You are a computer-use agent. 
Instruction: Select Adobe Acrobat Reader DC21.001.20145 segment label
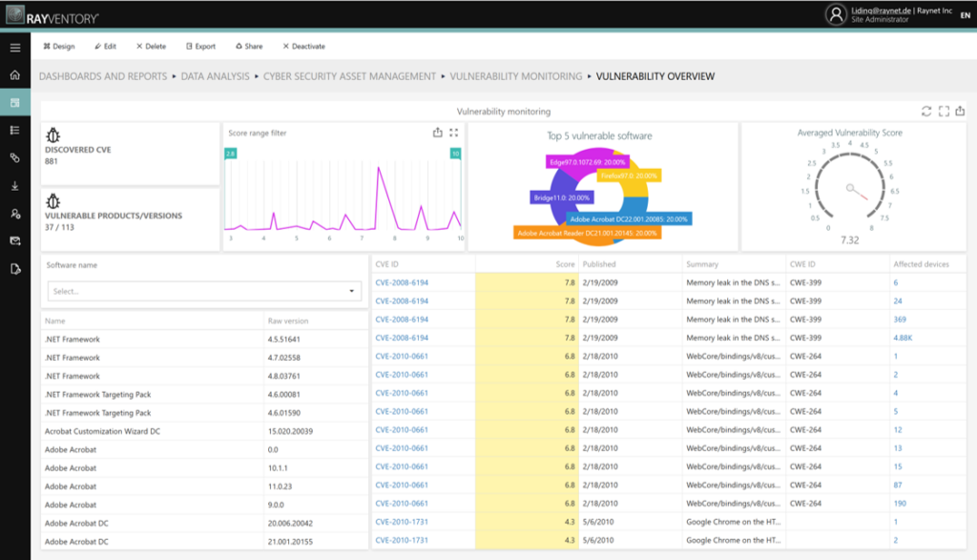click(587, 233)
